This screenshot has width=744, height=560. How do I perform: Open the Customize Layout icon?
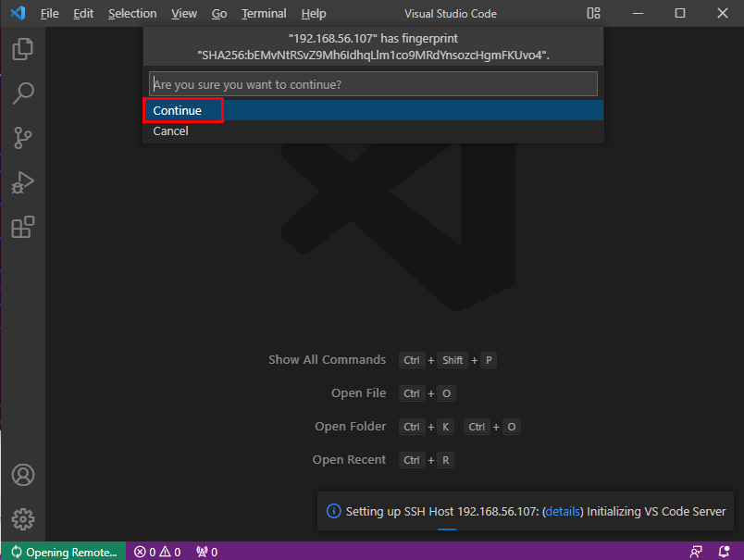593,13
